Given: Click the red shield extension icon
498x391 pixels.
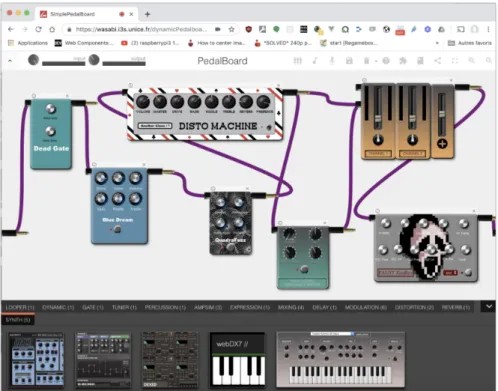Looking at the screenshot, I should pos(248,29).
